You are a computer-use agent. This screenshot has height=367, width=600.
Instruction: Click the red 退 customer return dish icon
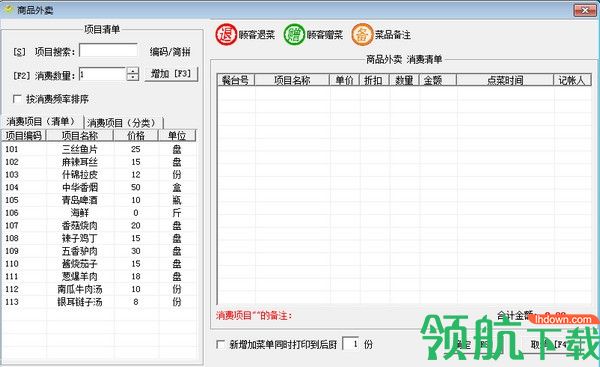[x=226, y=35]
